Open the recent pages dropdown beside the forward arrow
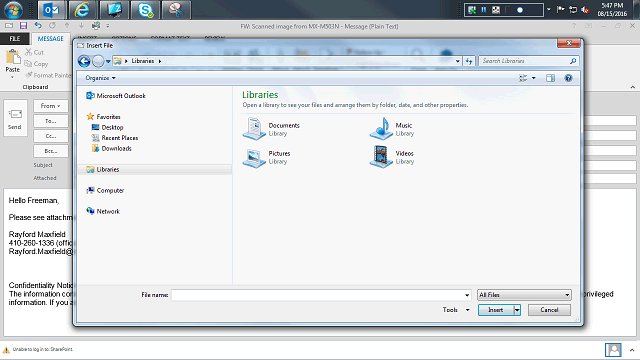640x360 pixels. (108, 61)
